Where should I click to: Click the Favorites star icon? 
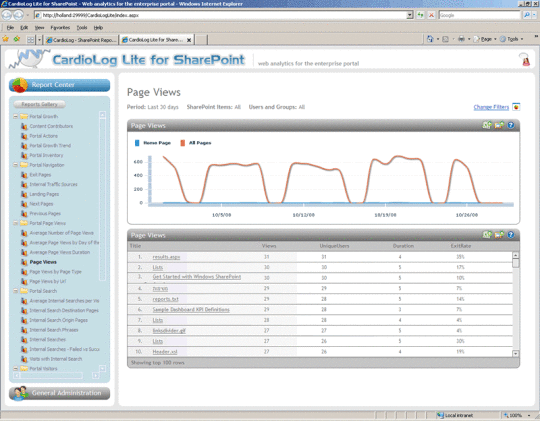tap(6, 39)
